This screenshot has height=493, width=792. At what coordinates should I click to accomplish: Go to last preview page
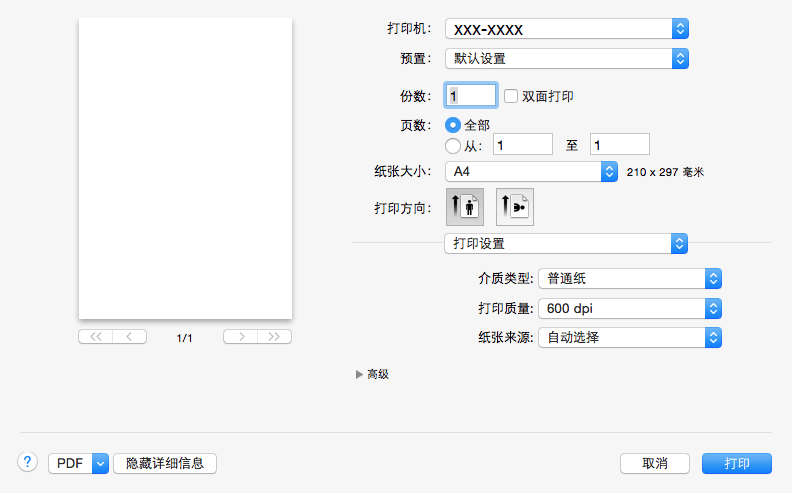click(x=274, y=337)
